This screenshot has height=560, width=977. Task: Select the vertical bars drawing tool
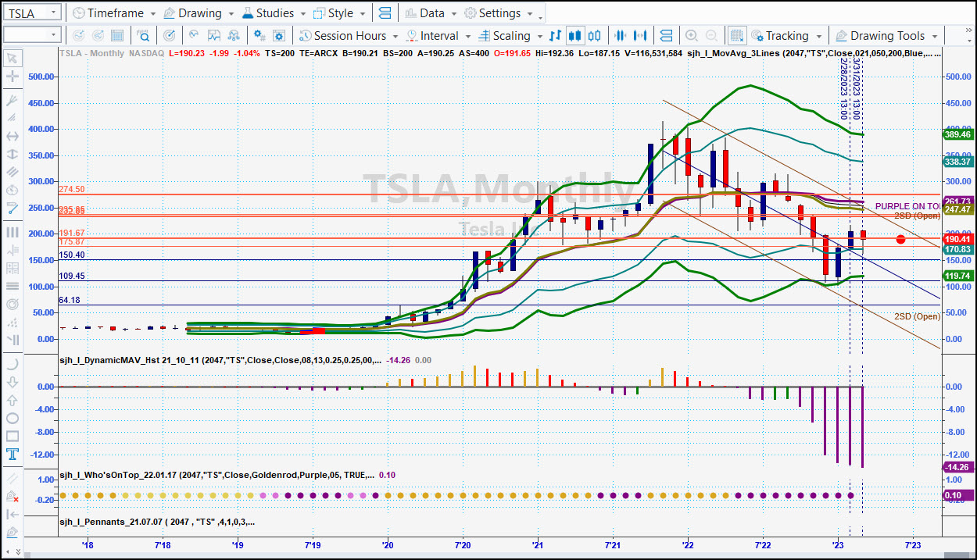tap(12, 232)
